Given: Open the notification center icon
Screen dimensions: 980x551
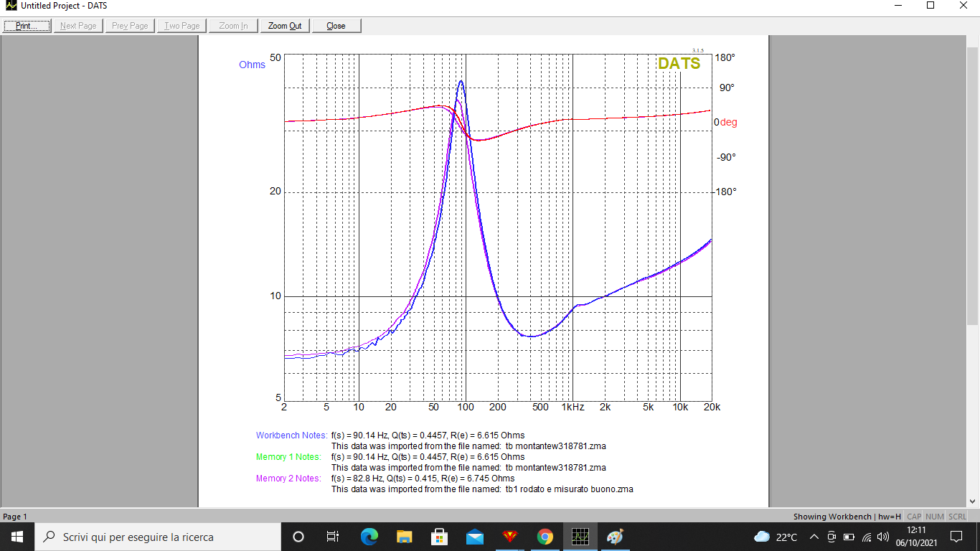Looking at the screenshot, I should [x=956, y=537].
